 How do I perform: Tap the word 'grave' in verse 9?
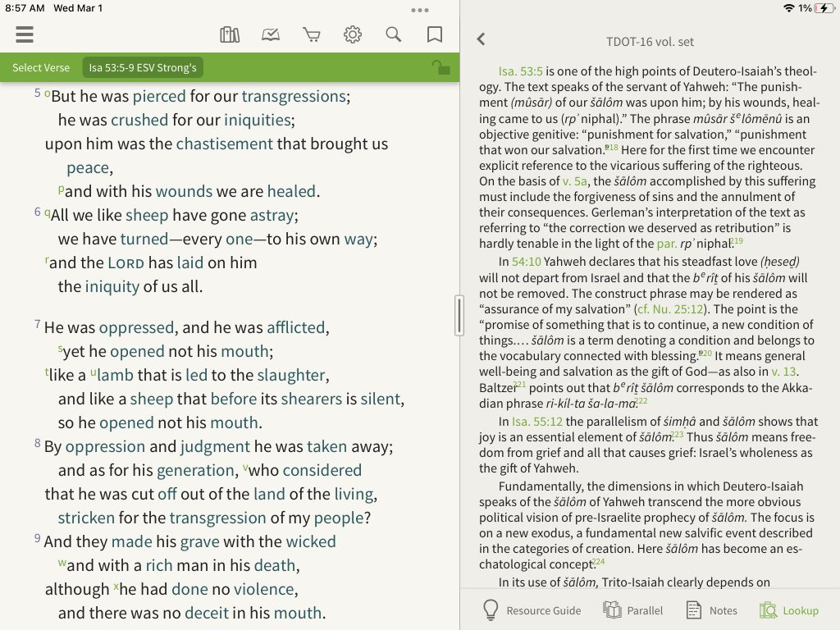point(200,542)
